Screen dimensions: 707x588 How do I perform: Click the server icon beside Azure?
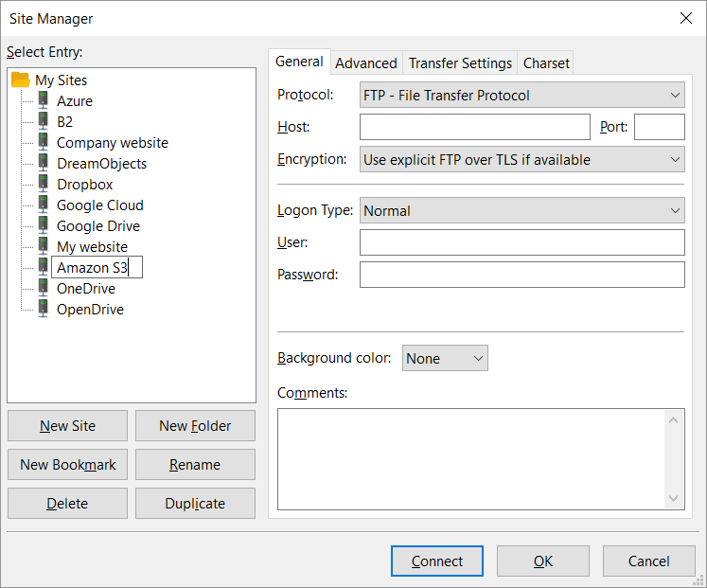point(44,100)
